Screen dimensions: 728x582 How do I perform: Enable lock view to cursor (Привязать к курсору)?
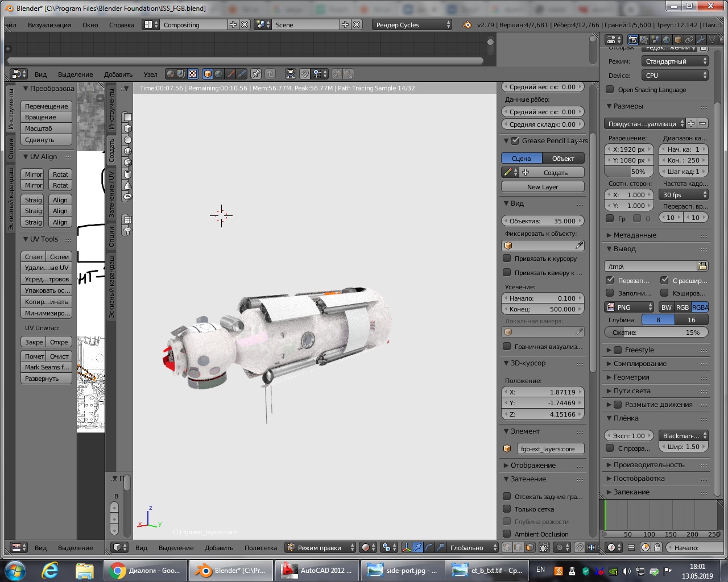[507, 258]
